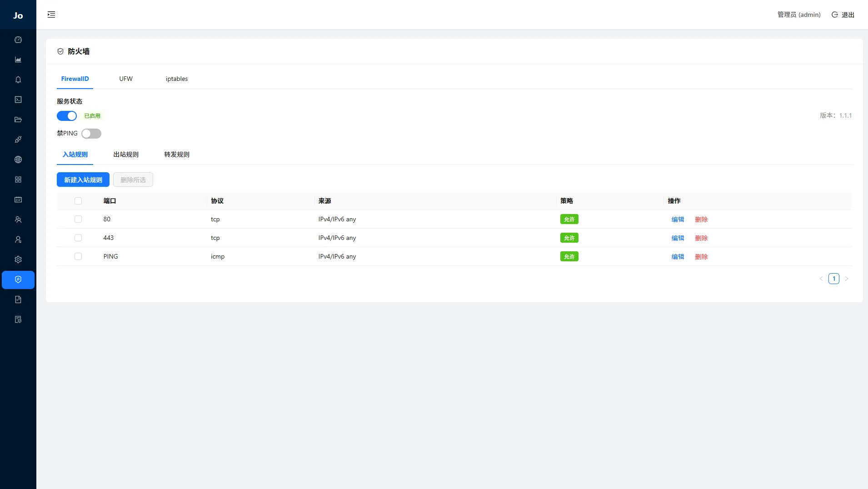Click the plug connection sidebar icon

tap(18, 140)
